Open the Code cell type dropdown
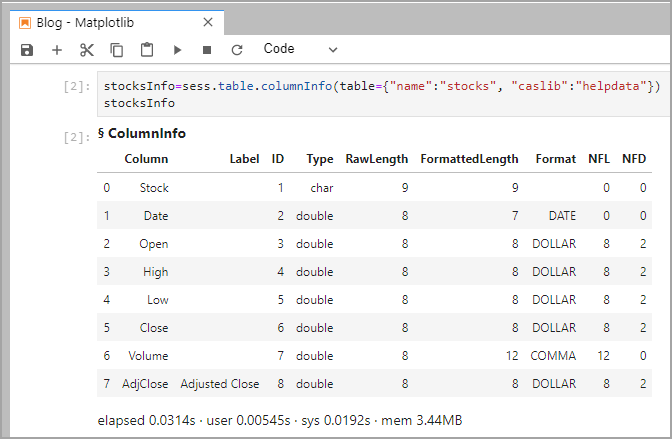The image size is (672, 439). point(300,48)
